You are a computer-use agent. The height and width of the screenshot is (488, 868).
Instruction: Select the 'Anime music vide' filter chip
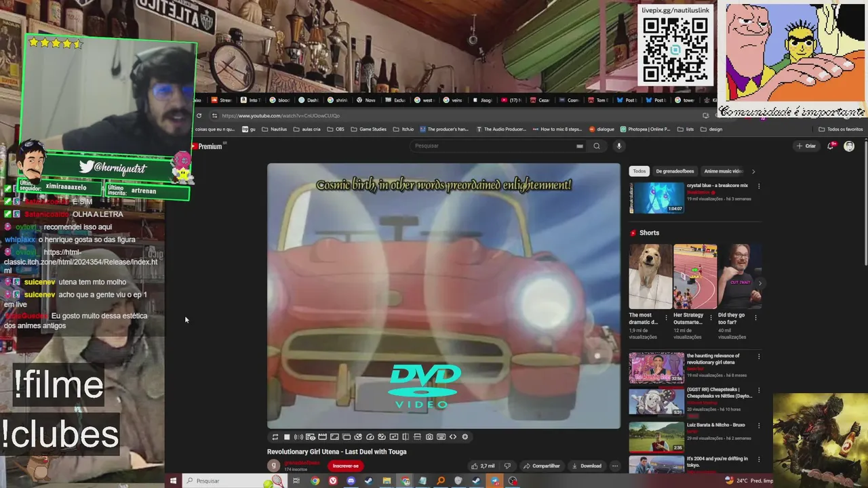(x=723, y=171)
